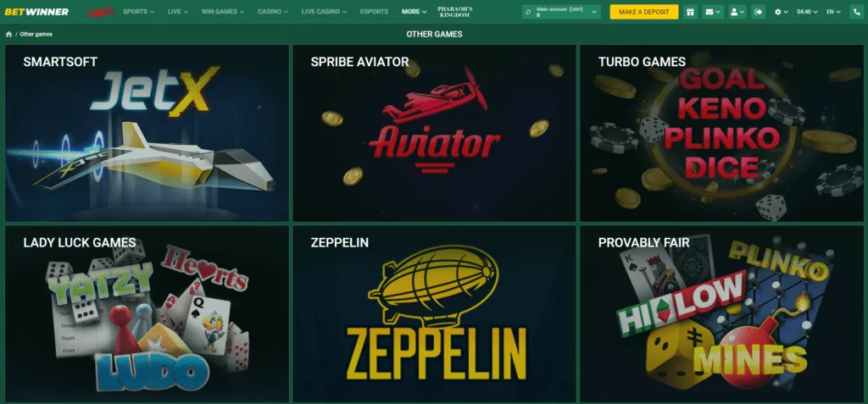Viewport: 868px width, 404px height.
Task: Click the phone callback icon
Action: tap(856, 12)
